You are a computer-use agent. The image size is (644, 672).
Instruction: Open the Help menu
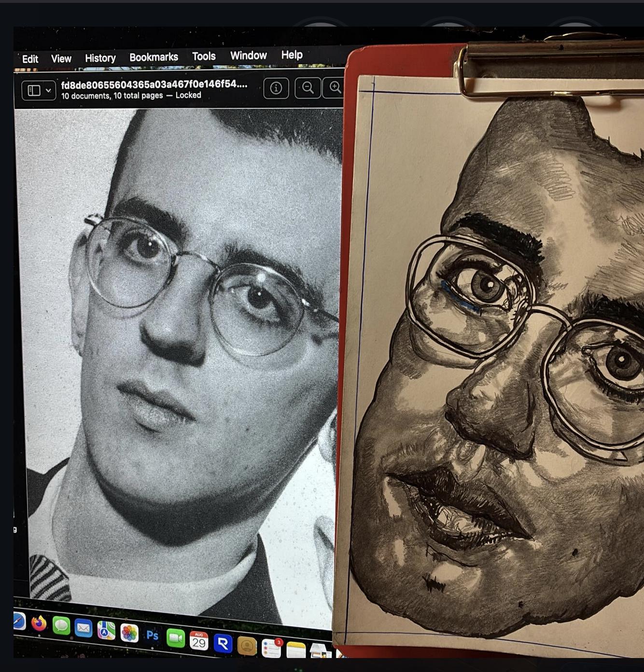pos(292,55)
